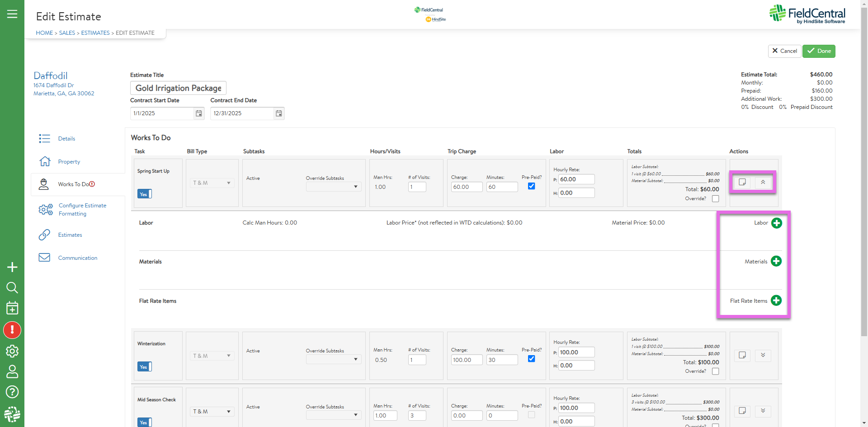Uncheck Pre-Paid for Spring Start Up
This screenshot has width=868, height=427.
tap(531, 186)
